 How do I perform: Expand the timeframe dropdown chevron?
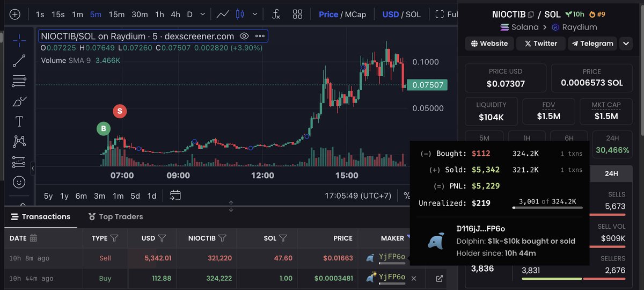[x=202, y=15]
